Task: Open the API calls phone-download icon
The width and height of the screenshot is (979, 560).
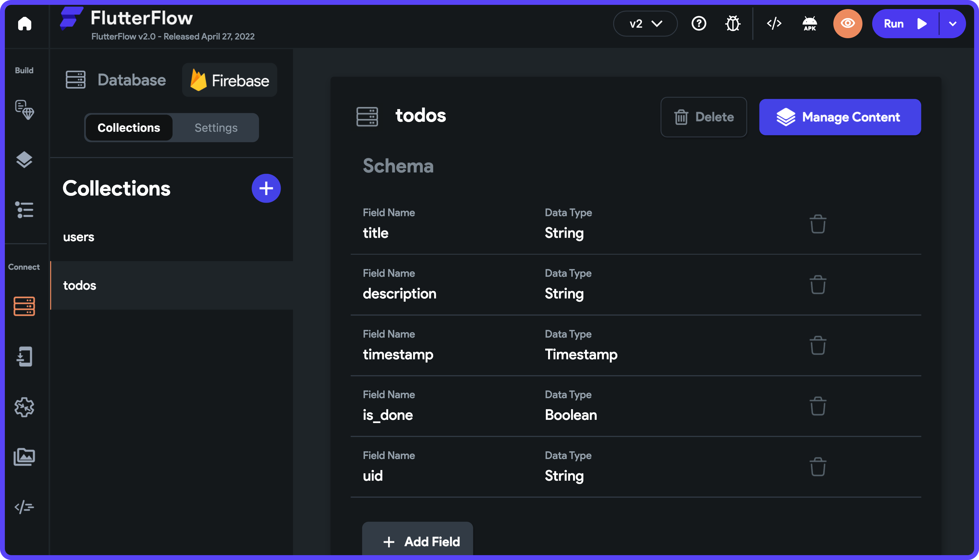Action: pos(24,356)
